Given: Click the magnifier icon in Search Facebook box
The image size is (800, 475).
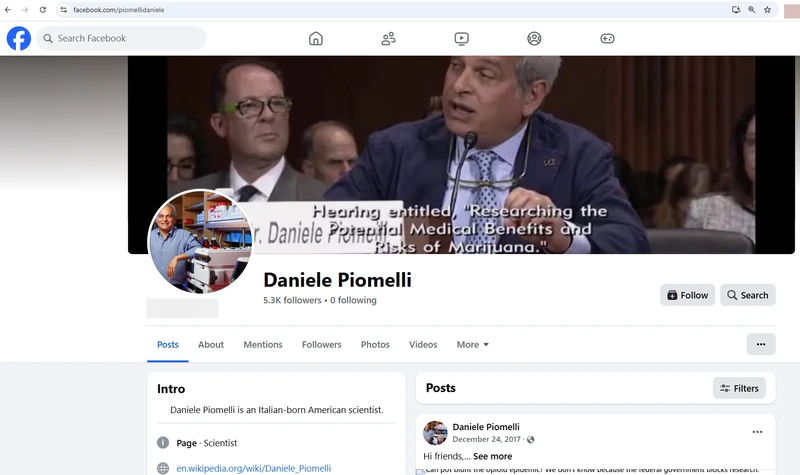Looking at the screenshot, I should tap(48, 38).
